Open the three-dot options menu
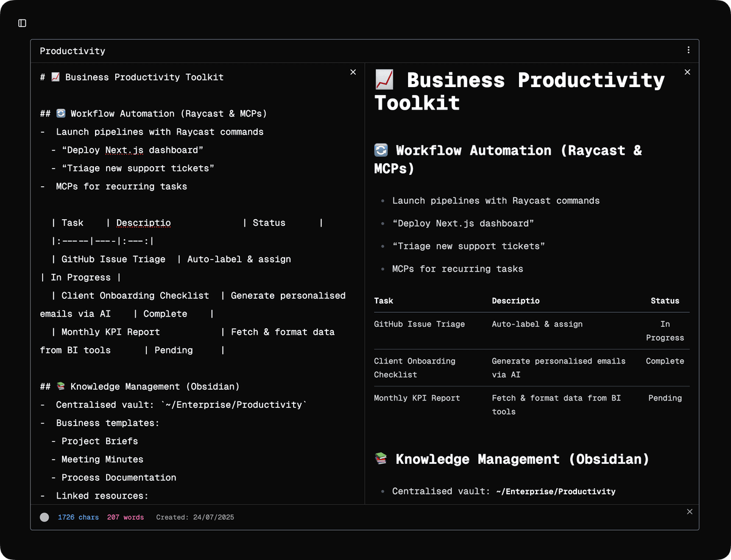 tap(688, 51)
